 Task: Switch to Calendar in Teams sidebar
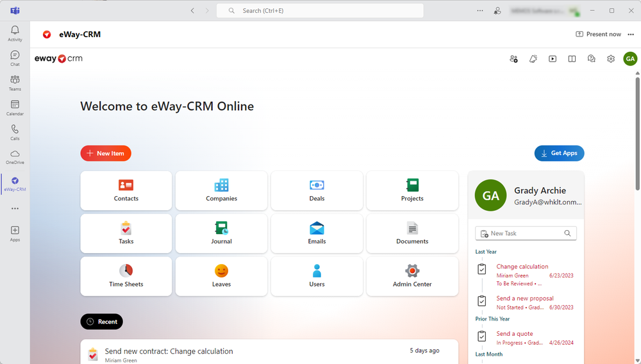point(15,108)
